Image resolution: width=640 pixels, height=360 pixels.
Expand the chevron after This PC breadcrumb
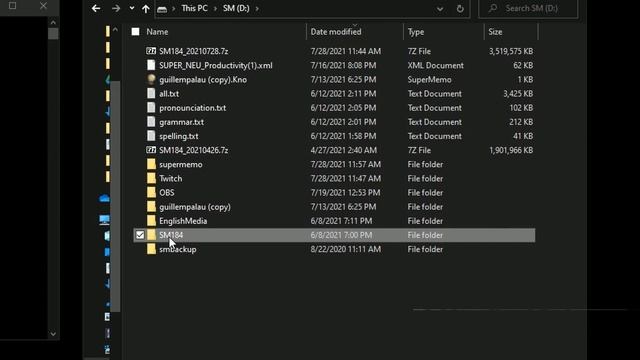pyautogui.click(x=215, y=9)
